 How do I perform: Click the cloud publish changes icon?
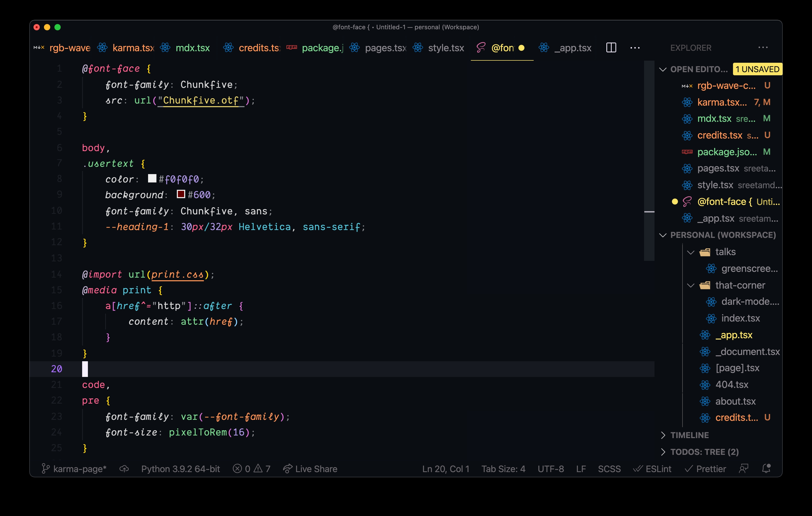(124, 468)
